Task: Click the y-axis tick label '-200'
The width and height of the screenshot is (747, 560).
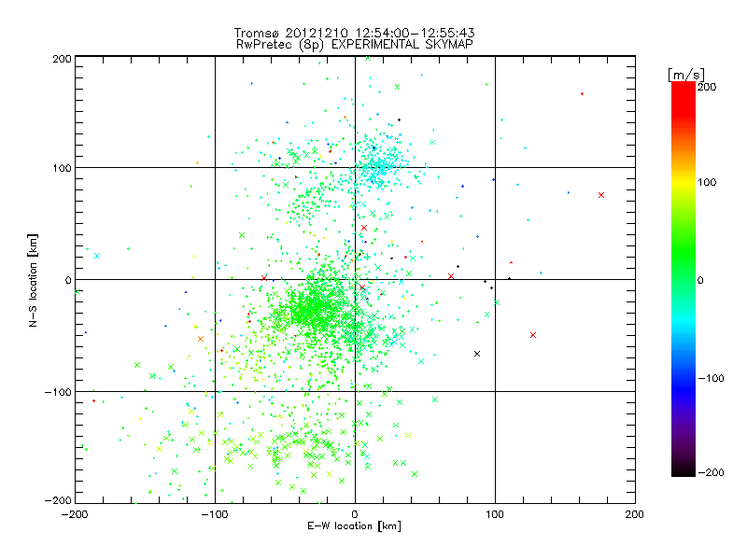Action: click(58, 500)
